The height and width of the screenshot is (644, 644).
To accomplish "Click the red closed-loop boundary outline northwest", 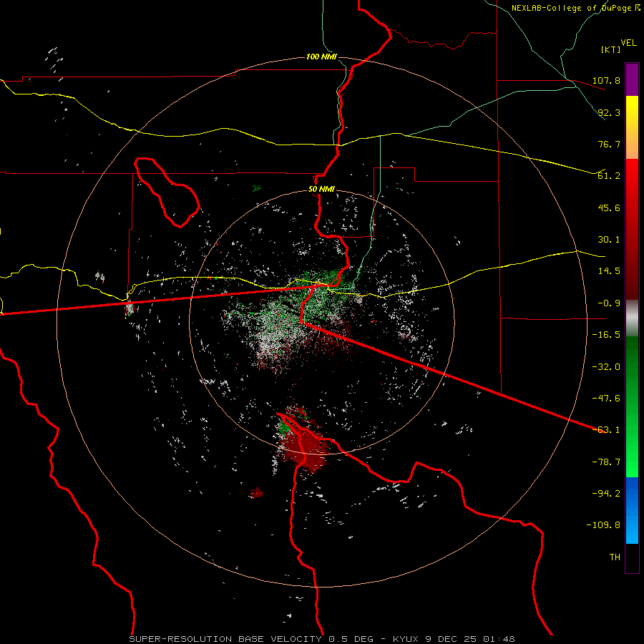I will pyautogui.click(x=166, y=192).
